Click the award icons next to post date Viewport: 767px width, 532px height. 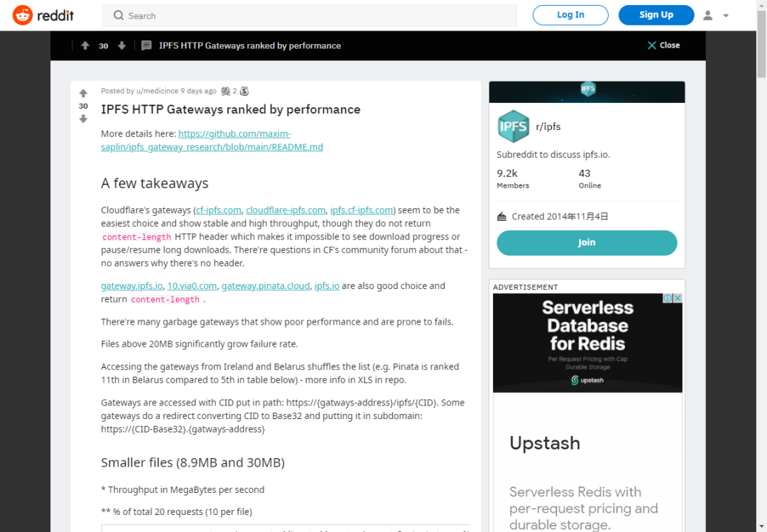pos(235,91)
